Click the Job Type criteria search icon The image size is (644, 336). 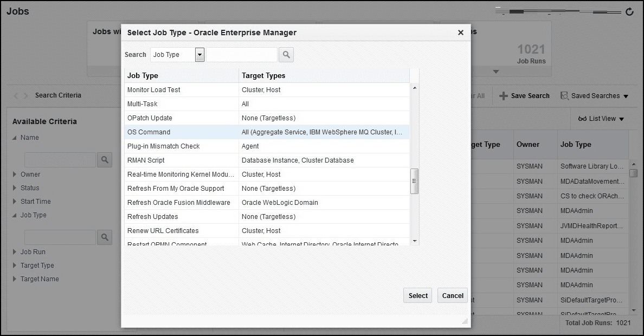pos(105,237)
